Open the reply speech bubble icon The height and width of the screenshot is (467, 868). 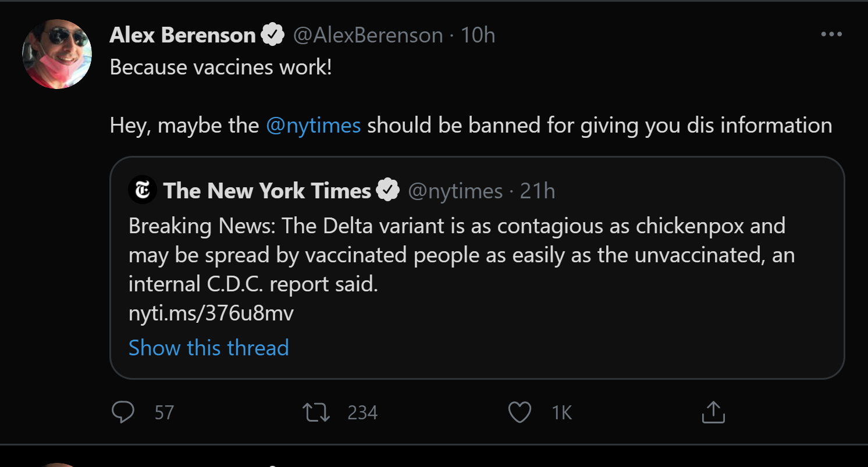click(123, 412)
